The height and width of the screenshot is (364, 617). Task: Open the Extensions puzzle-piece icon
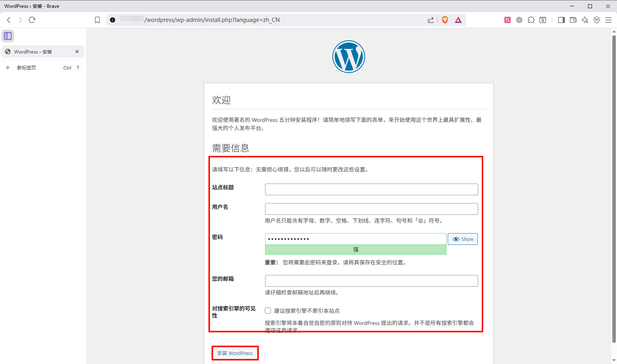coord(531,20)
